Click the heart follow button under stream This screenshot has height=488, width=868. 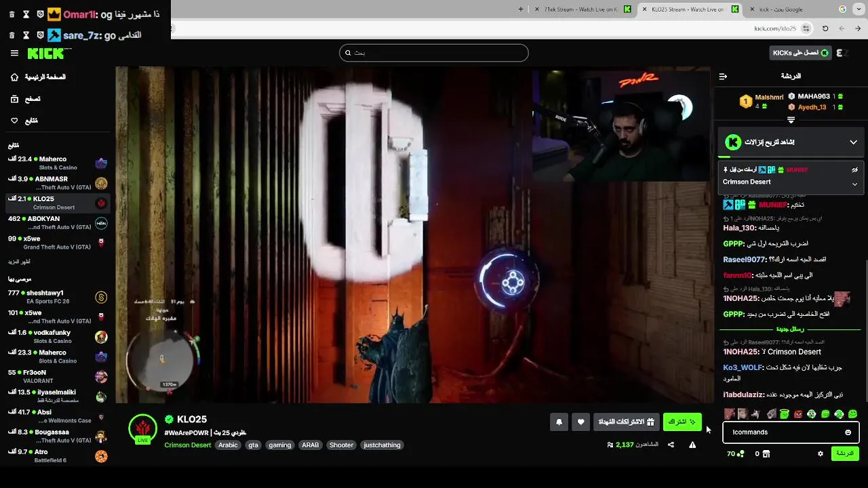[x=580, y=422]
